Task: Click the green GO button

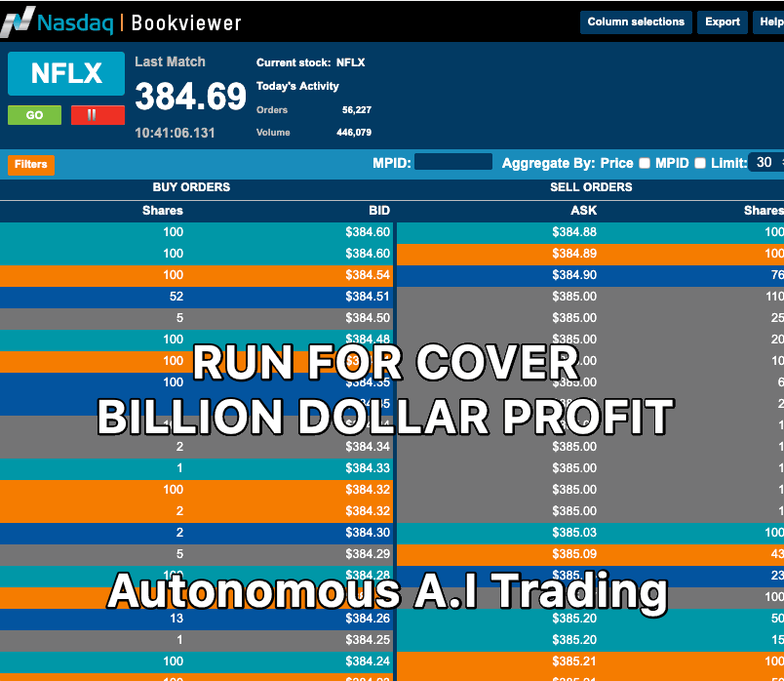Action: [x=34, y=115]
